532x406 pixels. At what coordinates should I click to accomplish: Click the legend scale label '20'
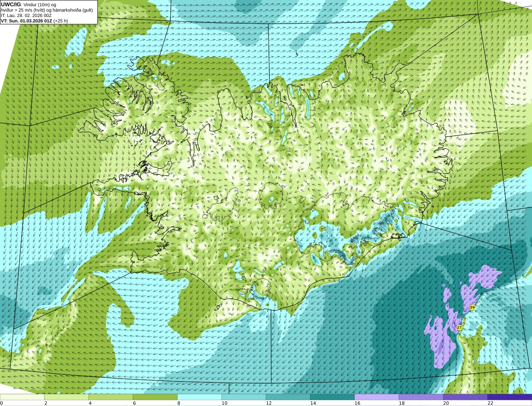(446, 403)
